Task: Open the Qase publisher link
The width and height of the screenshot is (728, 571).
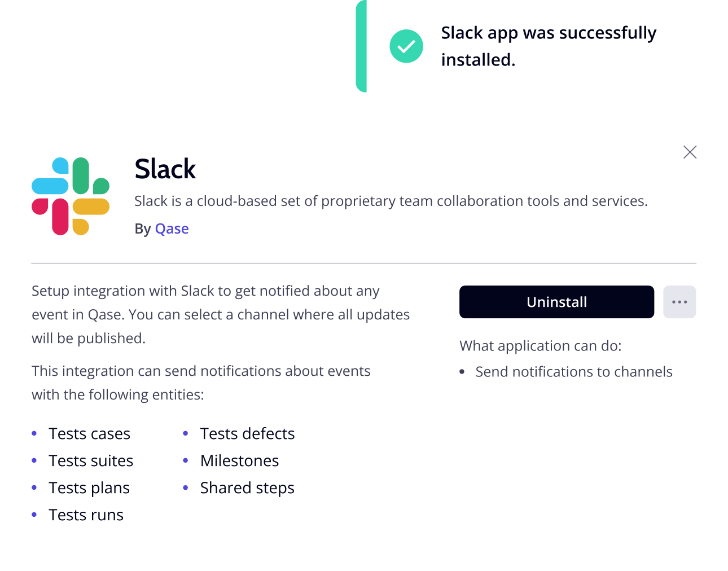Action: click(172, 229)
